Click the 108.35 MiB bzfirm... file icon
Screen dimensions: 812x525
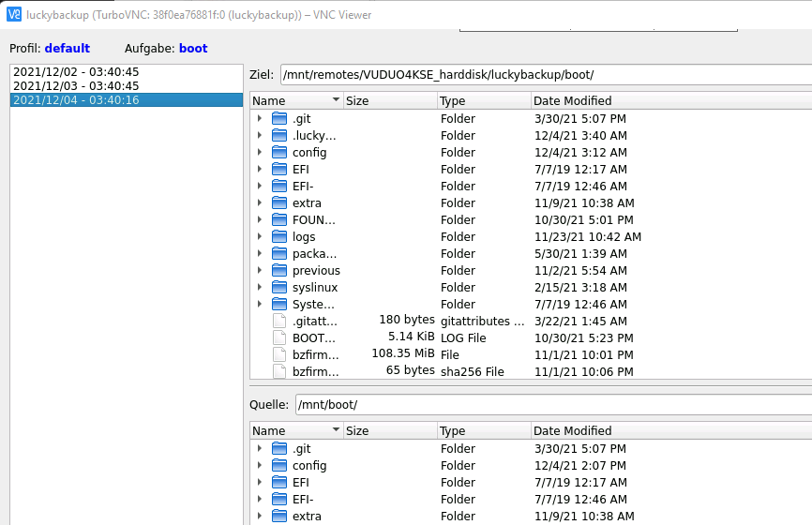279,354
